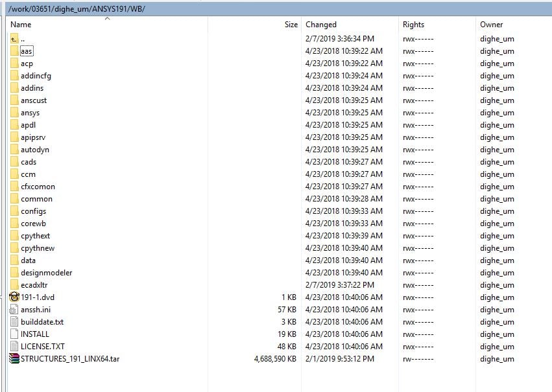The image size is (552, 392).
Task: Select the common folder name
Action: point(36,199)
